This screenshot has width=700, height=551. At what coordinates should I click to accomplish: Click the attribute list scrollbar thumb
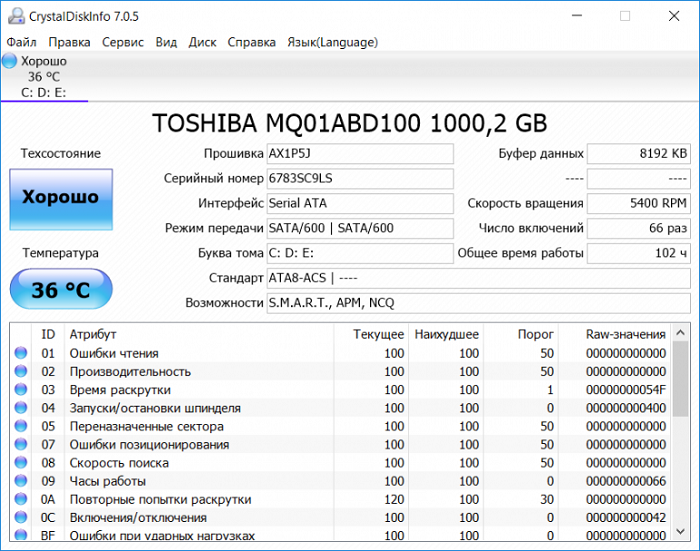[x=680, y=379]
